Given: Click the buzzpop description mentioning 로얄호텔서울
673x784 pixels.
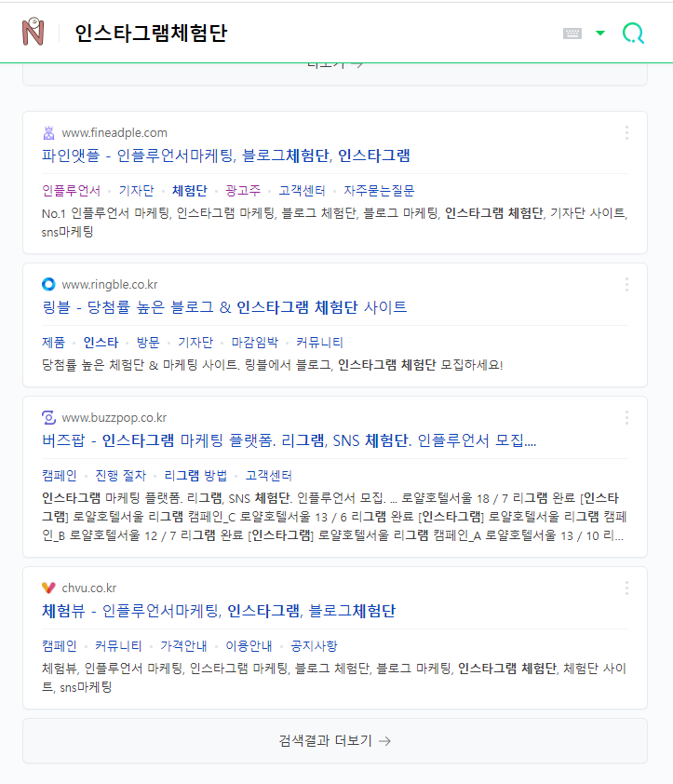Looking at the screenshot, I should pyautogui.click(x=334, y=517).
